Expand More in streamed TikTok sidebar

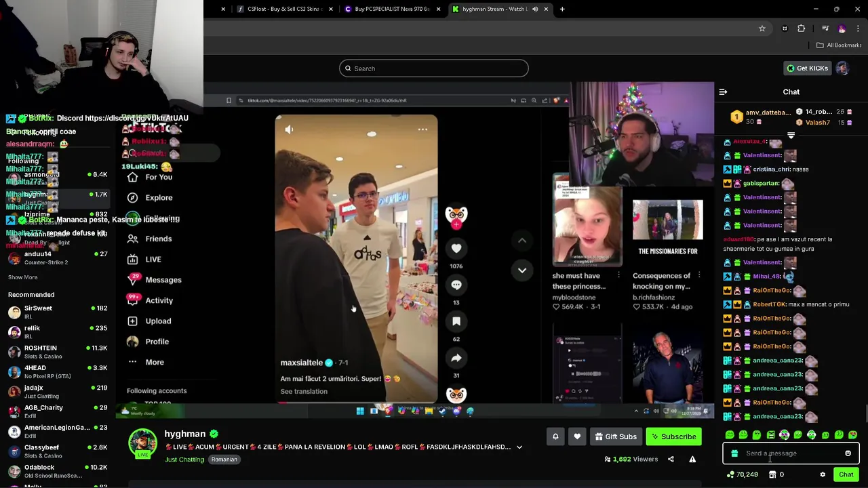point(146,362)
